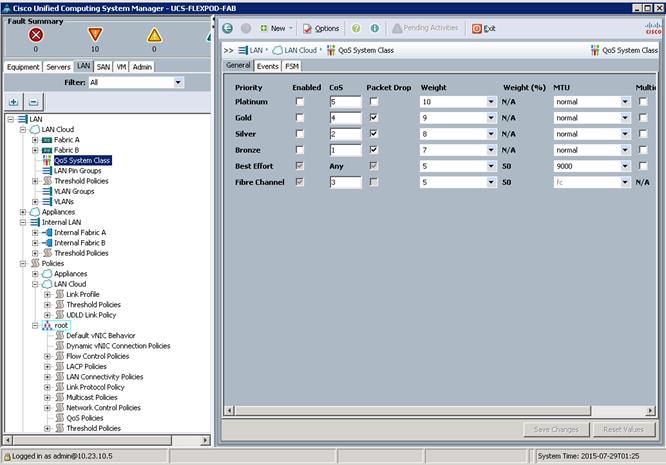Screen dimensions: 666x465
Task: Open Platinum Weight dropdown
Action: [491, 102]
